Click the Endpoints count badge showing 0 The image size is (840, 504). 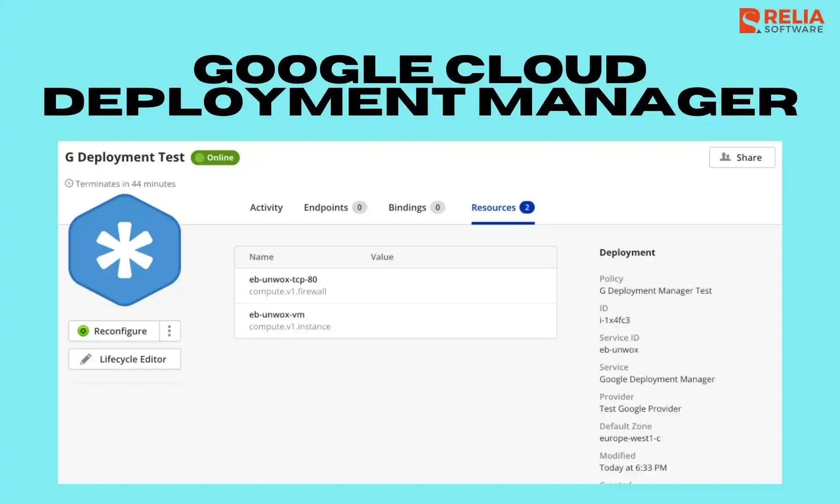(x=360, y=207)
